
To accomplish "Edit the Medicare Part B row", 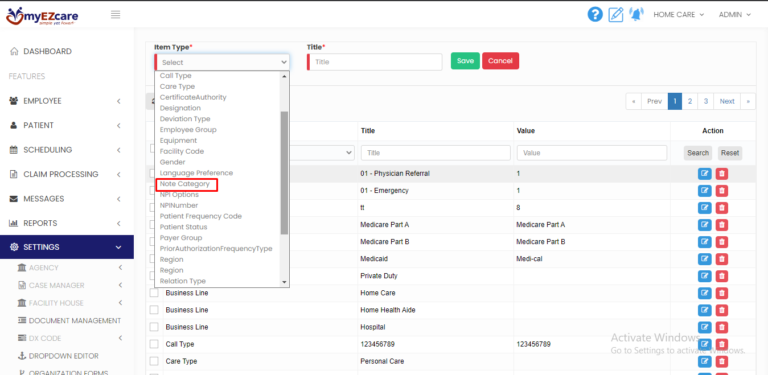I will (704, 242).
